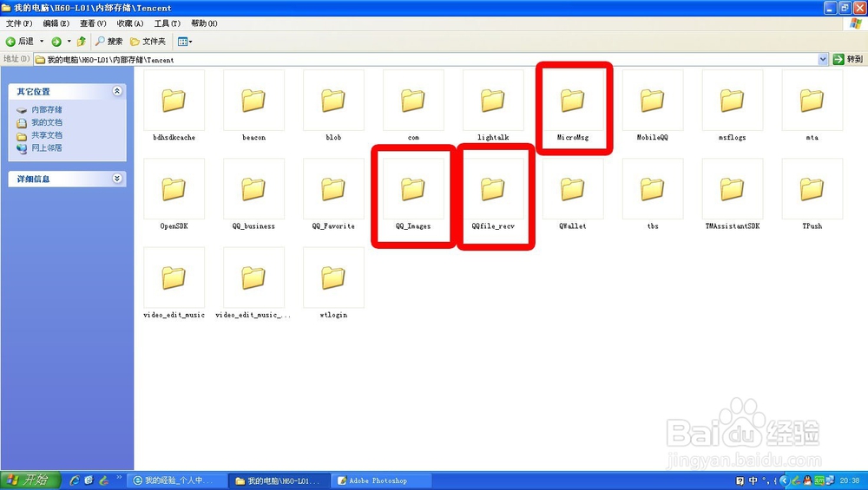This screenshot has height=490, width=868.
Task: Click the Back (后退) toolbar button
Action: [19, 42]
